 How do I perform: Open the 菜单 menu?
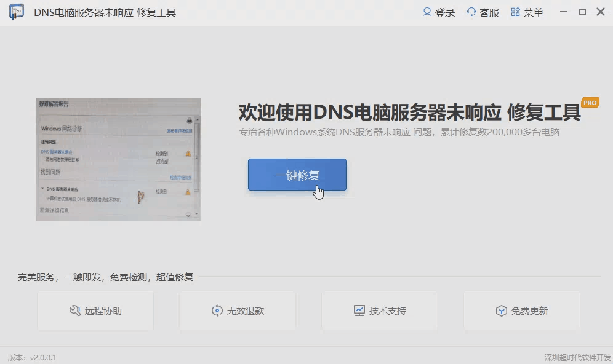pos(527,12)
